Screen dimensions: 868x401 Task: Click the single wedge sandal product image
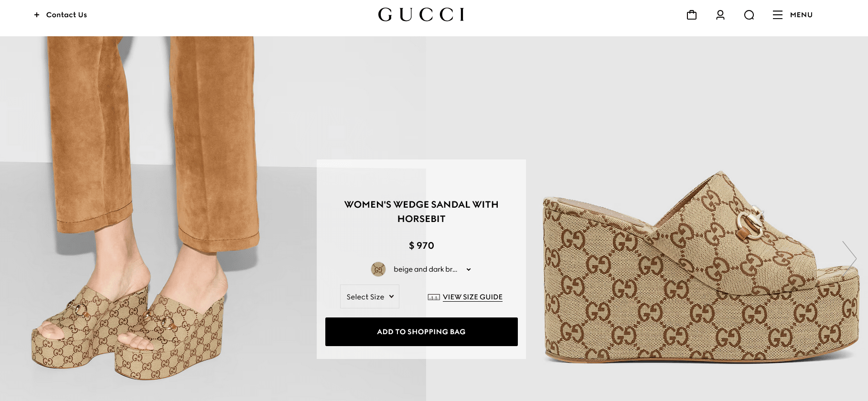(697, 267)
